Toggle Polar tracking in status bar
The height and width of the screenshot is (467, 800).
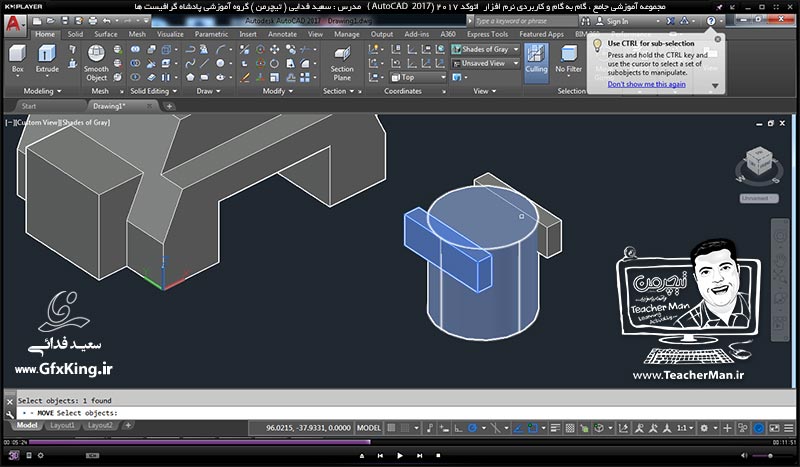point(472,428)
